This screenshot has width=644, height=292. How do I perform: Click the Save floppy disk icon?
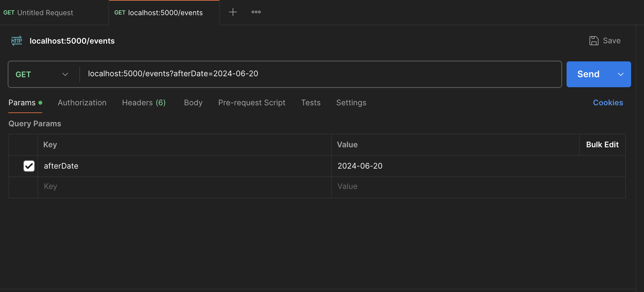coord(594,41)
